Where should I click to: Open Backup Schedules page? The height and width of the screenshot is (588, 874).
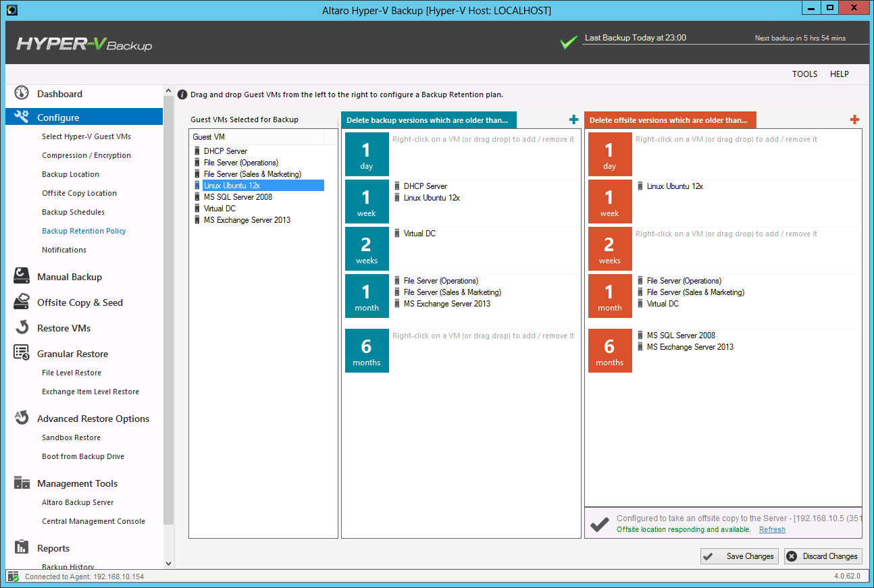pos(73,212)
